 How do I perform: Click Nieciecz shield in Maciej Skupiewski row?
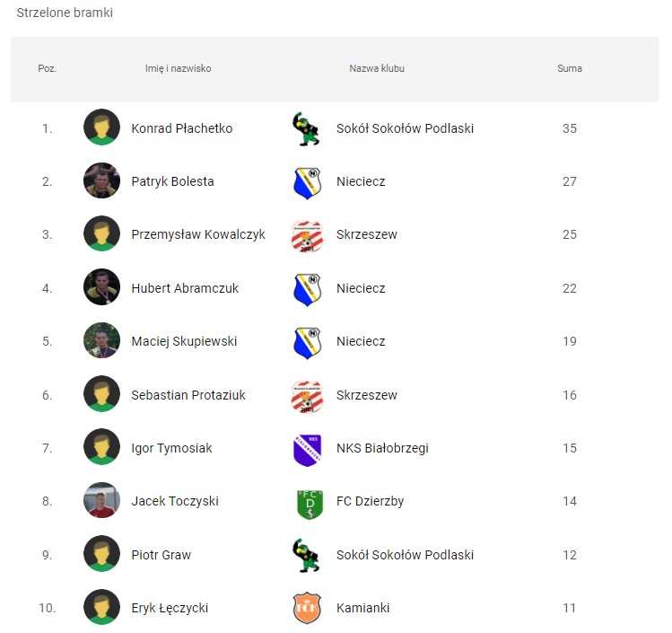(307, 343)
